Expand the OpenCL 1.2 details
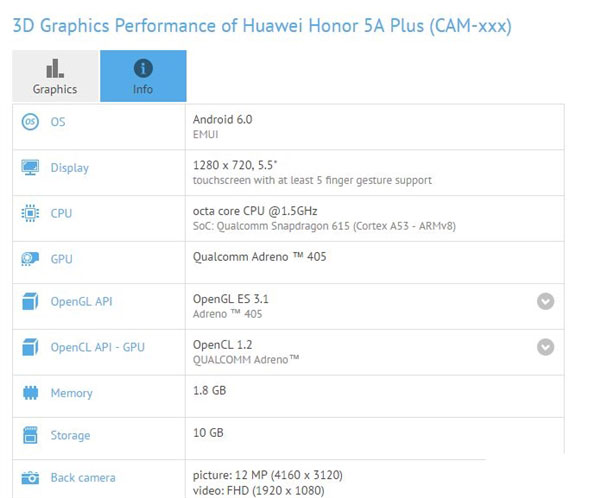Image resolution: width=600 pixels, height=498 pixels. [545, 347]
